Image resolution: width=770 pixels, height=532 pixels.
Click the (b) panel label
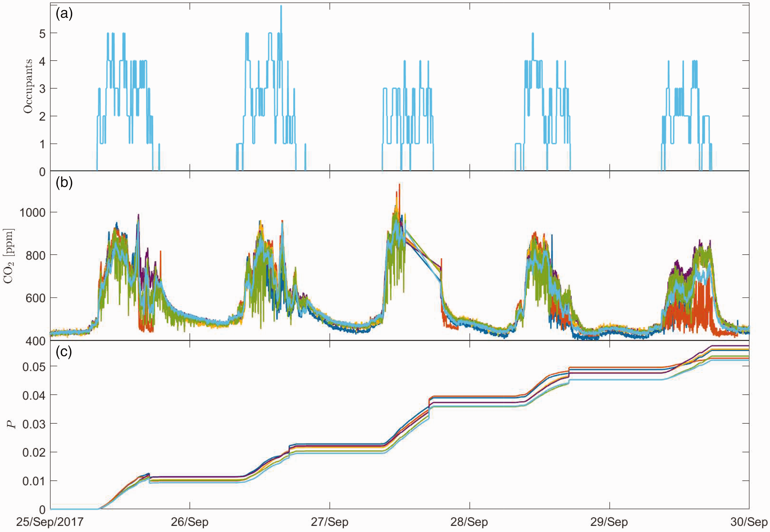click(64, 183)
